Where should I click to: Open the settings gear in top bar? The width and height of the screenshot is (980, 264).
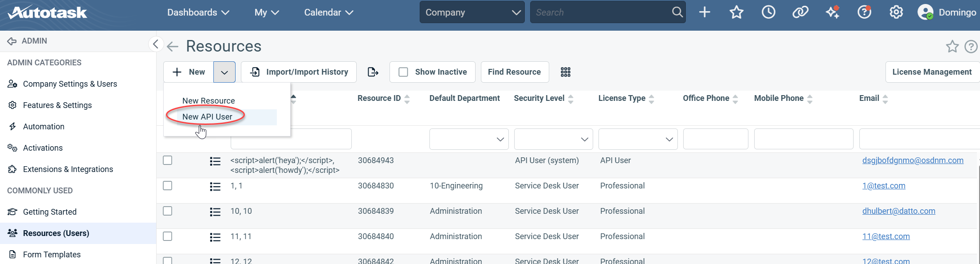(896, 12)
